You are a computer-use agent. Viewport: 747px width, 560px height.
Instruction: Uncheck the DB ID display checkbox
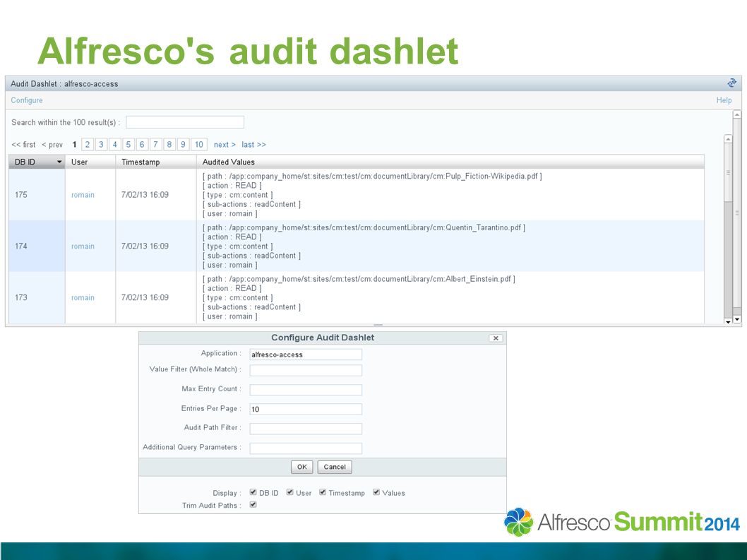pos(253,492)
